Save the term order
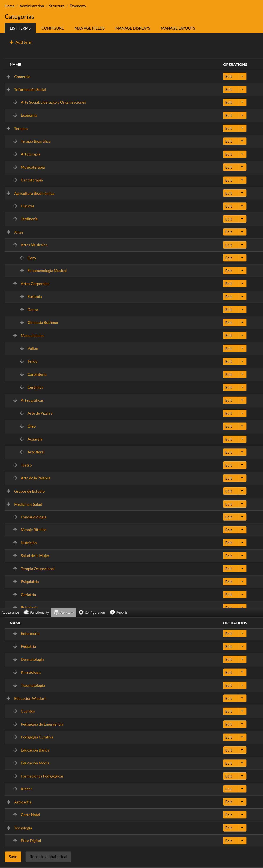 [x=13, y=857]
